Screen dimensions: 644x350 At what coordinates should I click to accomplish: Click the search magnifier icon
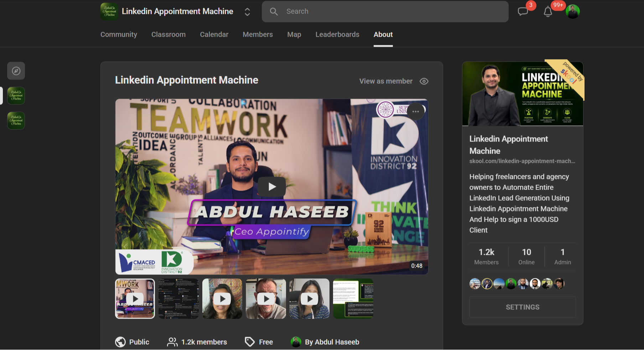274,11
